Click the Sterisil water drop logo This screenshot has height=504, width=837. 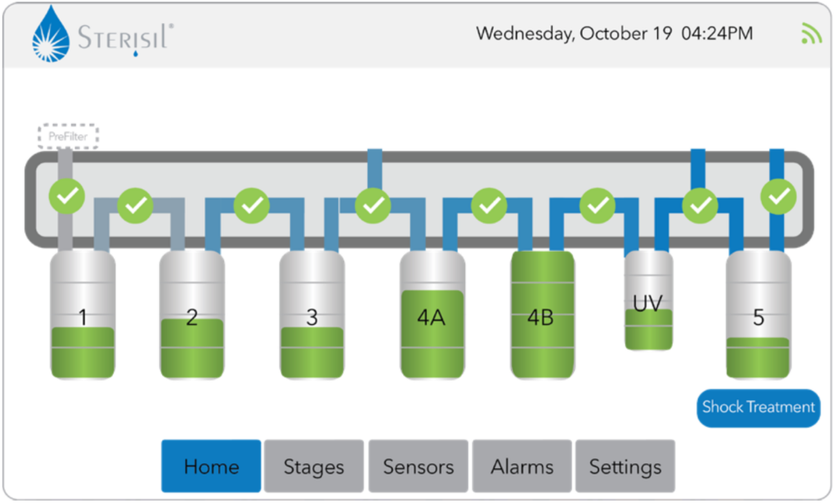[50, 36]
